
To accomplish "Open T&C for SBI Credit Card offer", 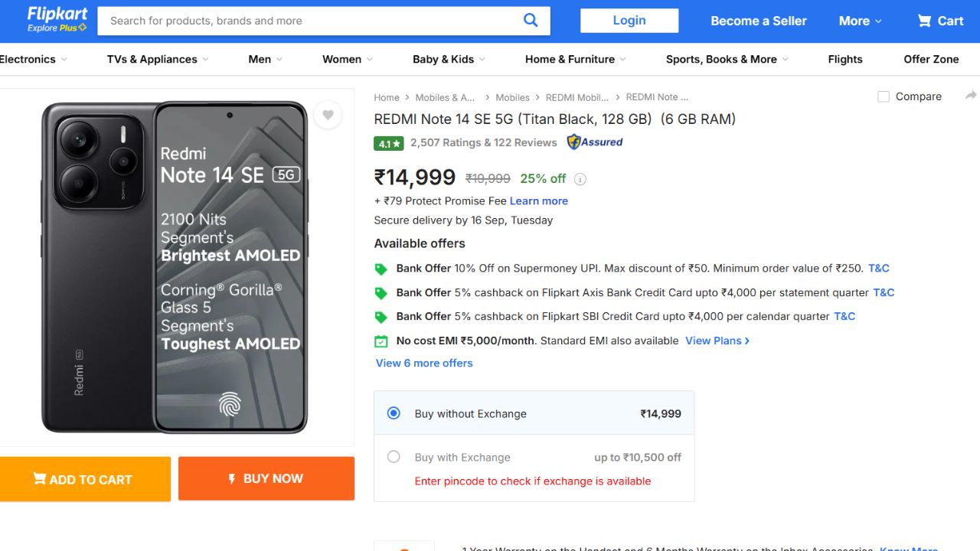I will click(844, 316).
